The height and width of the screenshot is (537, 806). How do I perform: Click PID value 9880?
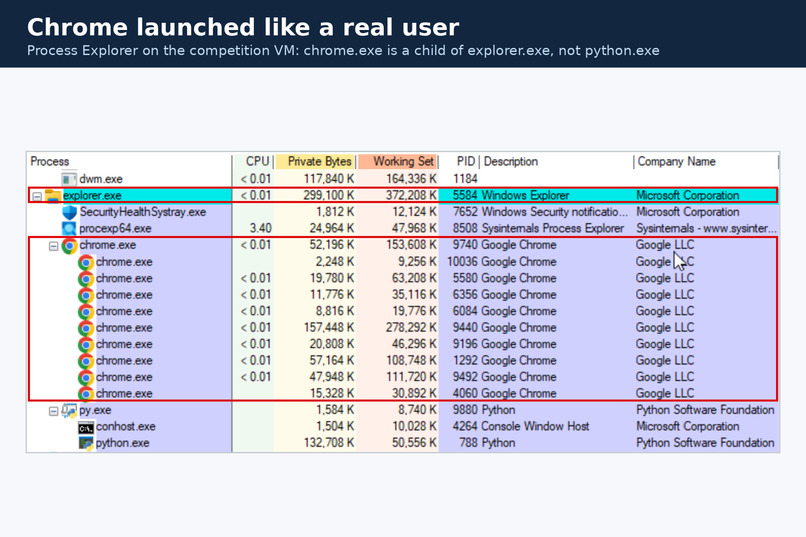465,410
